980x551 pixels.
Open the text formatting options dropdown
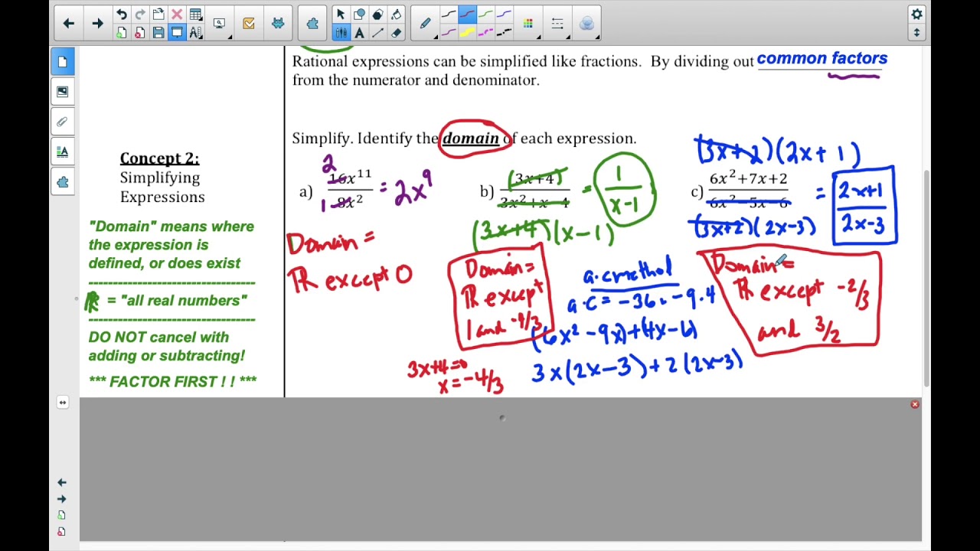tap(196, 33)
